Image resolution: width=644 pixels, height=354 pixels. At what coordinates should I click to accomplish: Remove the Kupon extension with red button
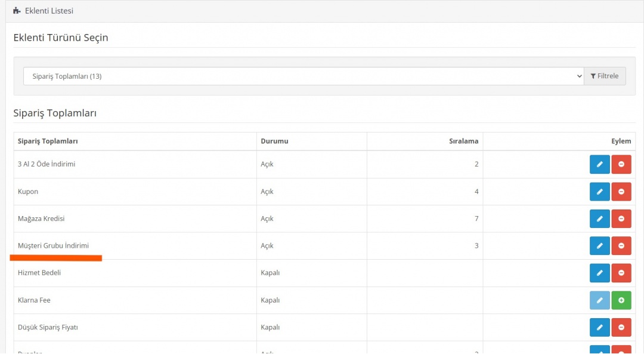621,192
